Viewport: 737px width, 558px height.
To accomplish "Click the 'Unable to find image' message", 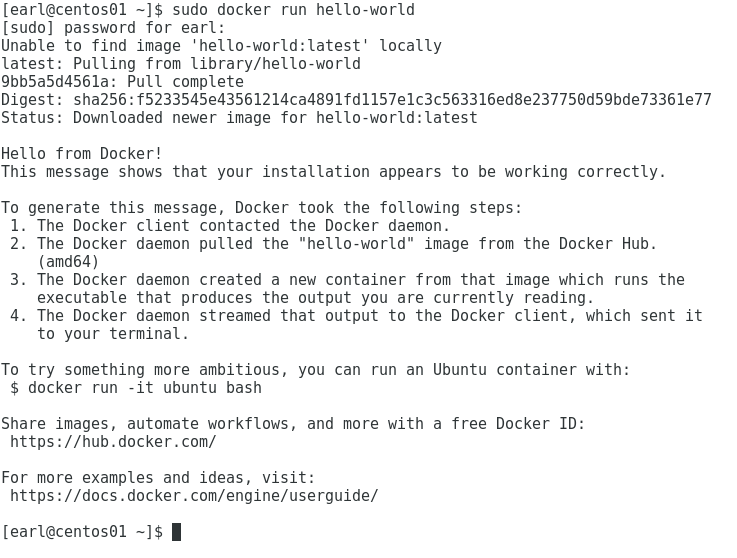I will pyautogui.click(x=221, y=46).
